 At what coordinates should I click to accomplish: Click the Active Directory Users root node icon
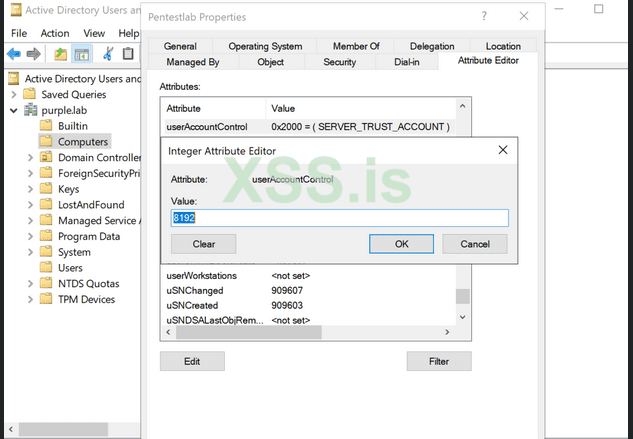14,78
